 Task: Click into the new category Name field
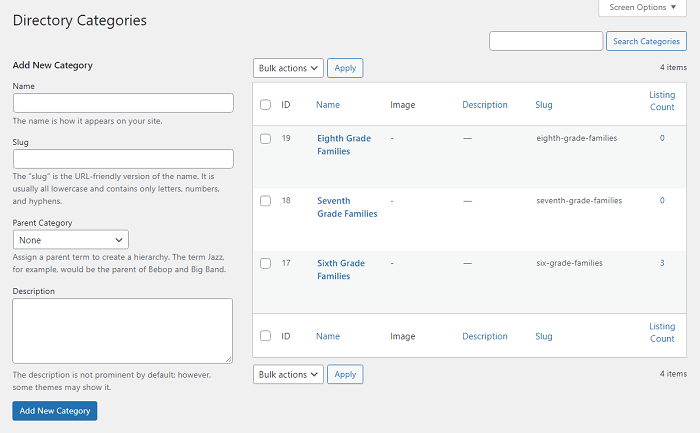pyautogui.click(x=123, y=103)
